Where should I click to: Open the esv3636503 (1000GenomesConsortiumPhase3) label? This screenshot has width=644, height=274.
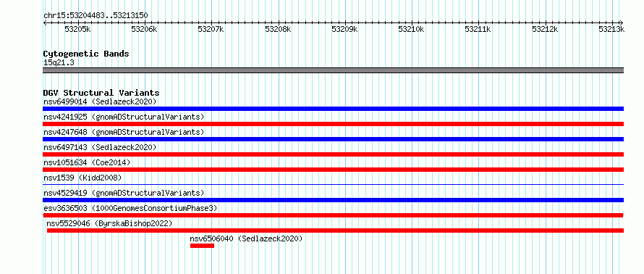(130, 208)
